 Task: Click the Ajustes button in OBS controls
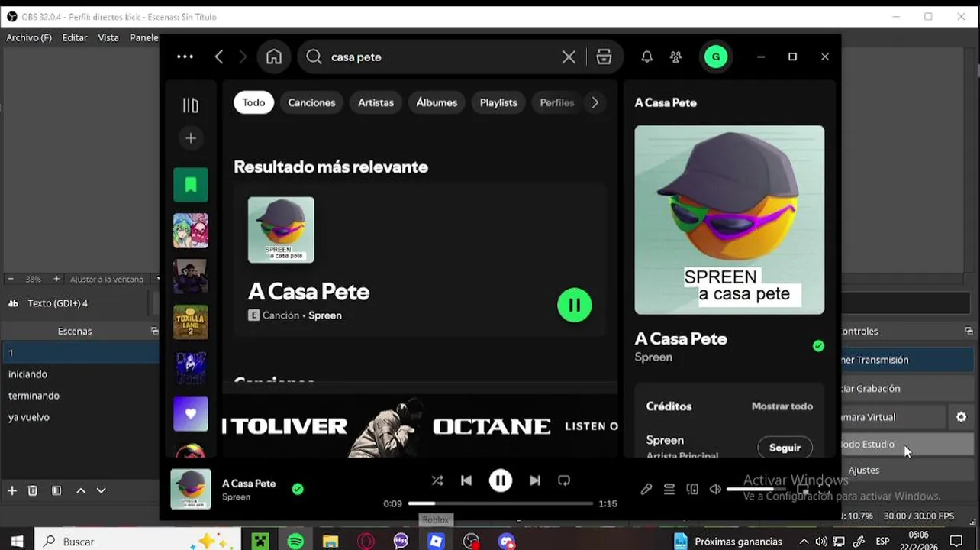(864, 471)
